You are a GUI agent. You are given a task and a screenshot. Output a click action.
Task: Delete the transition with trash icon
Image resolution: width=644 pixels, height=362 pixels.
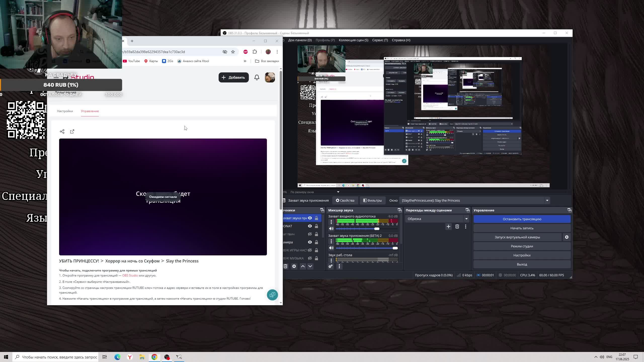tap(457, 227)
